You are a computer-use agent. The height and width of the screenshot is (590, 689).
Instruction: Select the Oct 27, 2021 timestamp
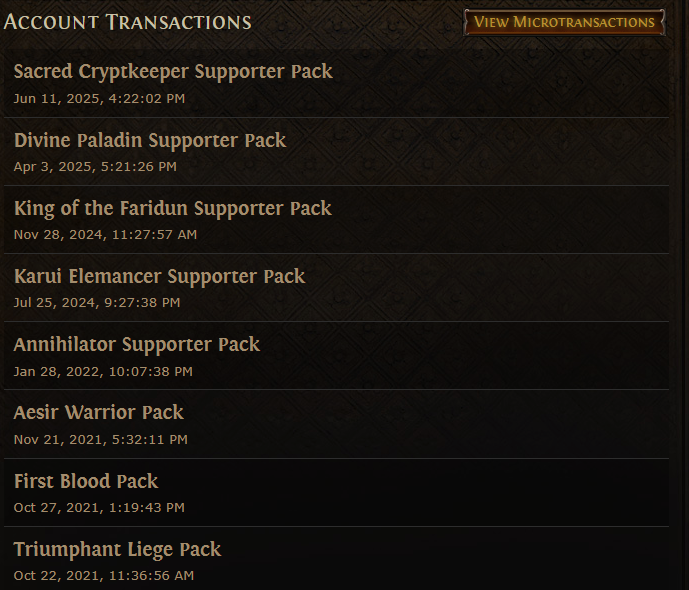pyautogui.click(x=99, y=507)
